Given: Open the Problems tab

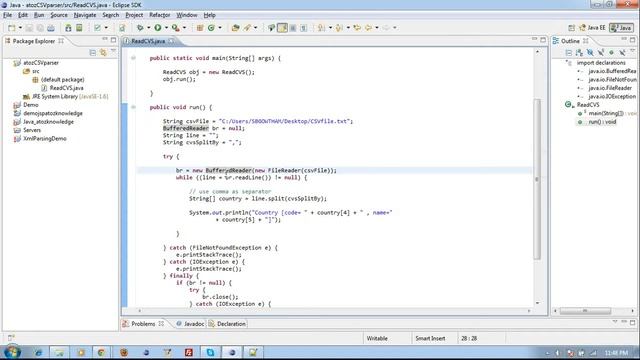Looking at the screenshot, I should 143,324.
